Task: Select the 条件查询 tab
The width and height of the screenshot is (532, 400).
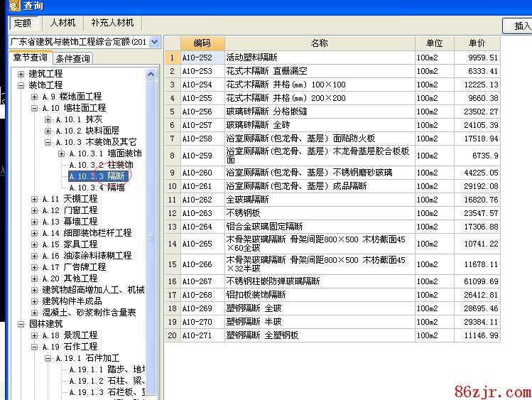Action: tap(73, 58)
